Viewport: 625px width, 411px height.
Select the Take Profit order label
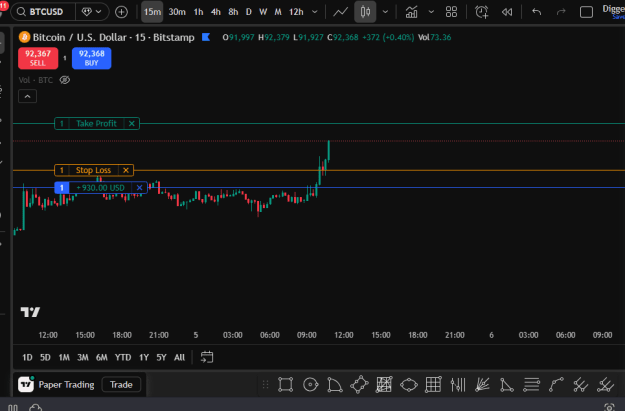(x=96, y=124)
